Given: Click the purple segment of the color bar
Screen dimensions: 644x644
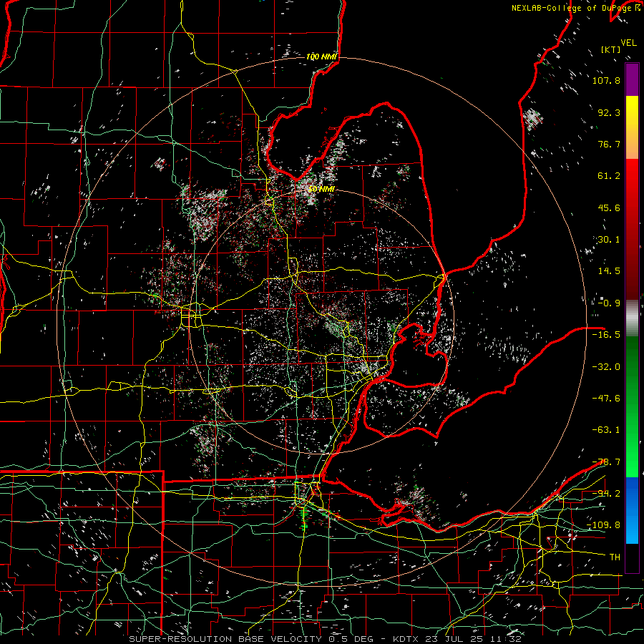Looking at the screenshot, I should [632, 79].
